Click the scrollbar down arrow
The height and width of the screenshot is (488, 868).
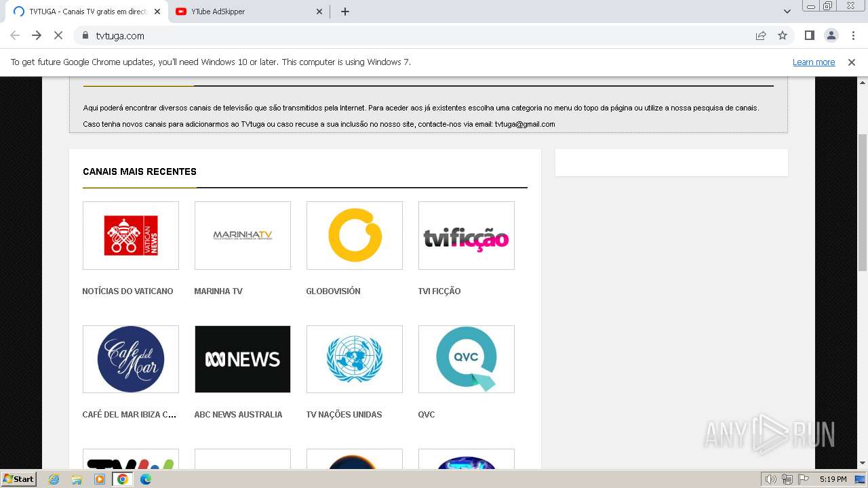pos(863,463)
